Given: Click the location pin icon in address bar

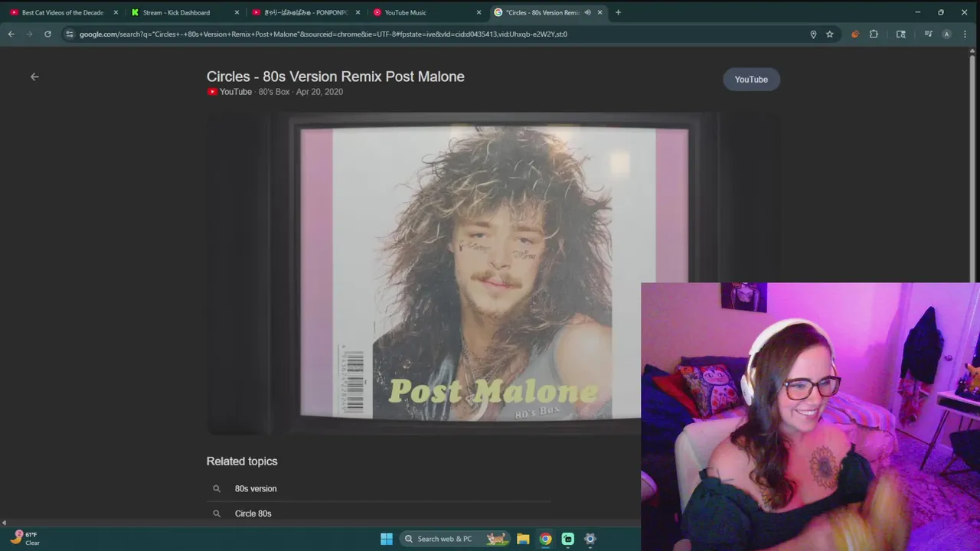Looking at the screenshot, I should (813, 34).
